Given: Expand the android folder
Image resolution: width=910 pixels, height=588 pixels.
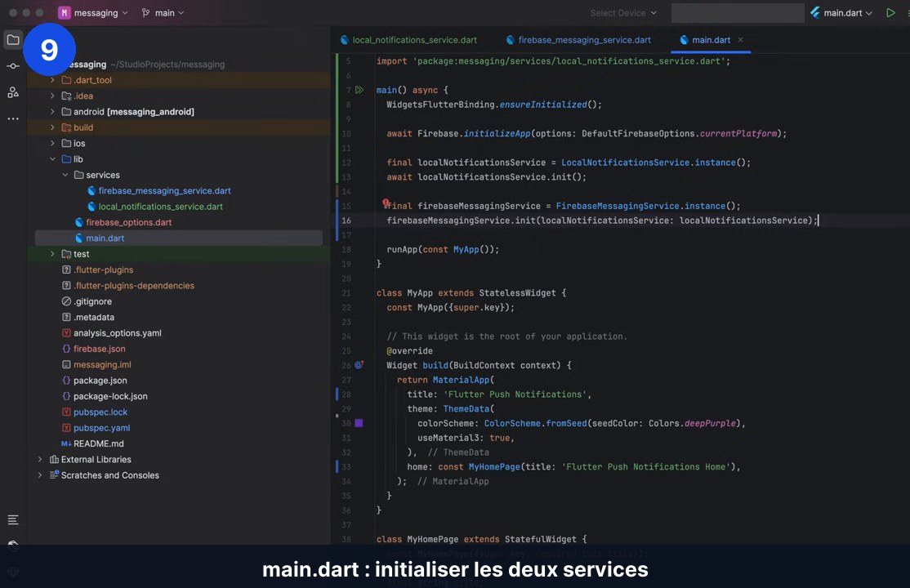Looking at the screenshot, I should [x=52, y=111].
